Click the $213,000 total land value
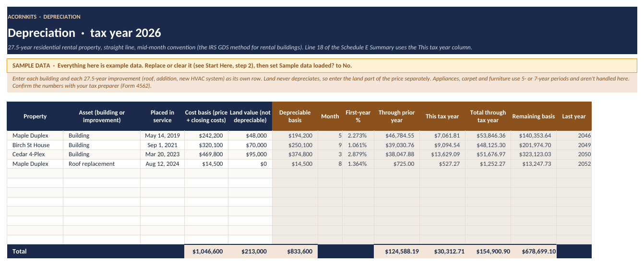 [x=250, y=251]
